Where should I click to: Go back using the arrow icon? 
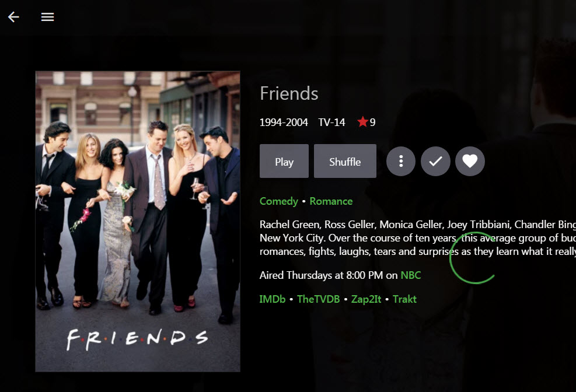coord(13,17)
